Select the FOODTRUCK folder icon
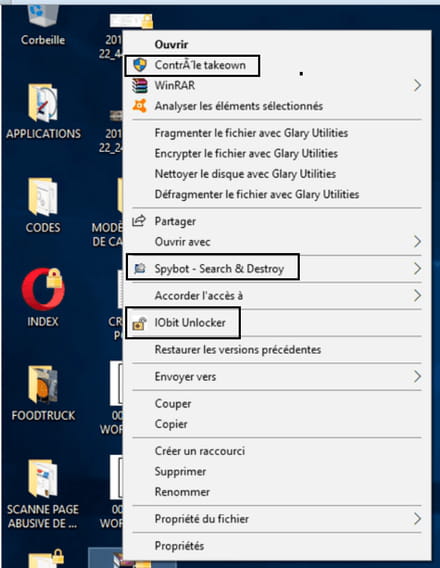This screenshot has height=568, width=440. click(43, 384)
